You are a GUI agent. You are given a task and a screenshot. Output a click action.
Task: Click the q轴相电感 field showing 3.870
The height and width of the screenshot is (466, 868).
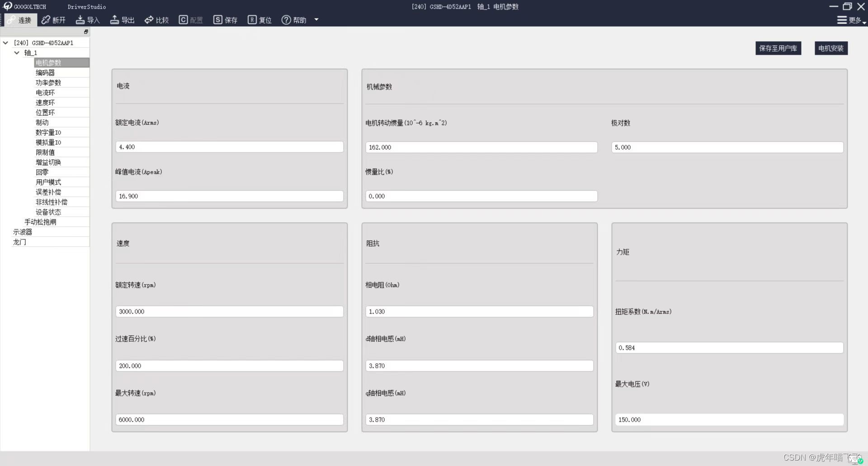(x=479, y=420)
